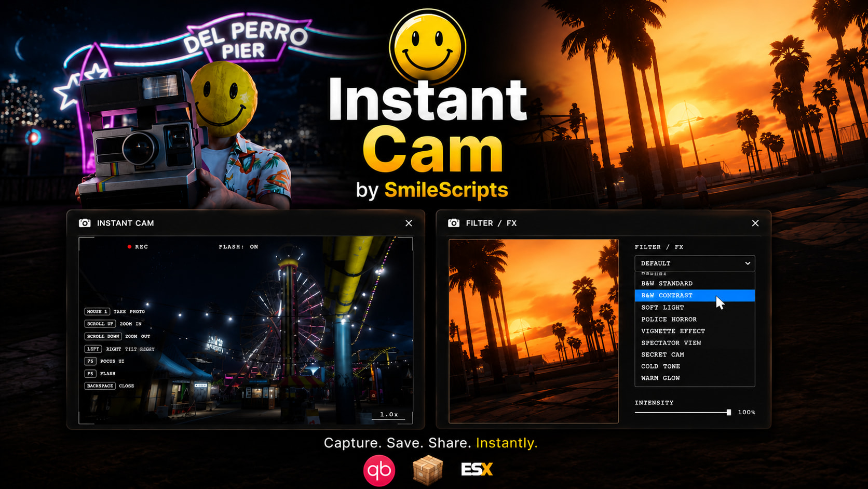Image resolution: width=868 pixels, height=489 pixels.
Task: Click the Instant Cam viewfinder showing the ferris wheel
Action: [246, 331]
